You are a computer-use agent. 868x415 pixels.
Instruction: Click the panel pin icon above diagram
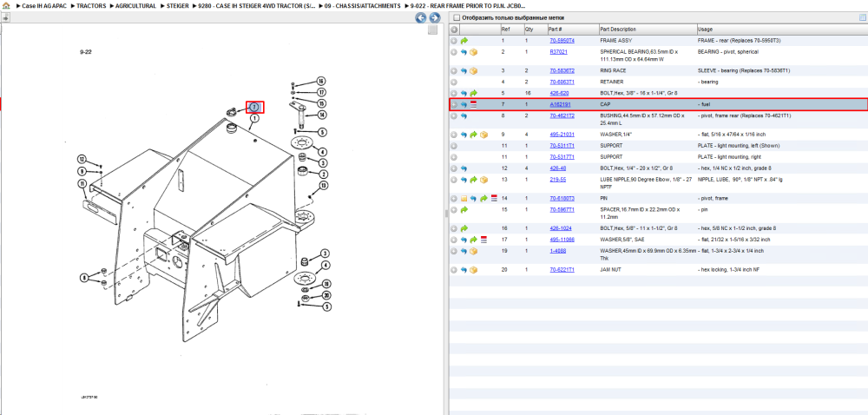pyautogui.click(x=5, y=17)
